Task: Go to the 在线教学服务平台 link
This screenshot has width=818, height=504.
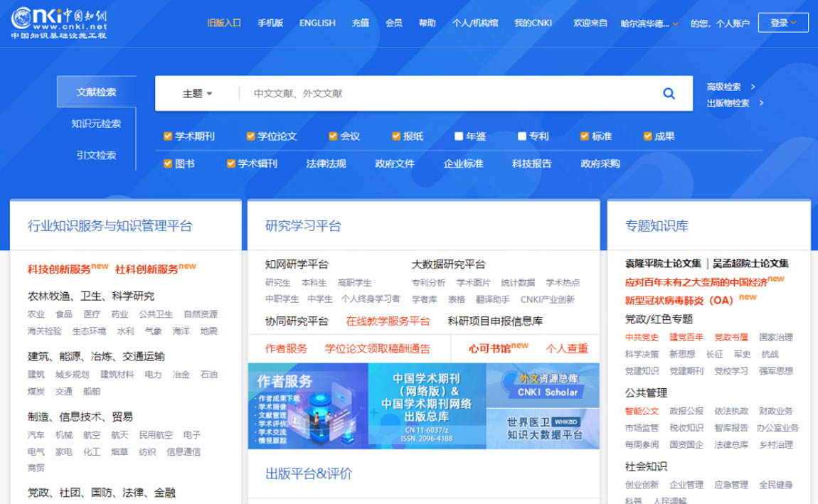Action: click(x=388, y=321)
